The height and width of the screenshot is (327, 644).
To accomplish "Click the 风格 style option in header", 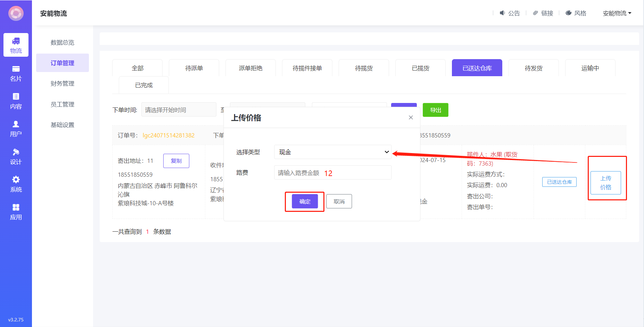I will pyautogui.click(x=576, y=13).
